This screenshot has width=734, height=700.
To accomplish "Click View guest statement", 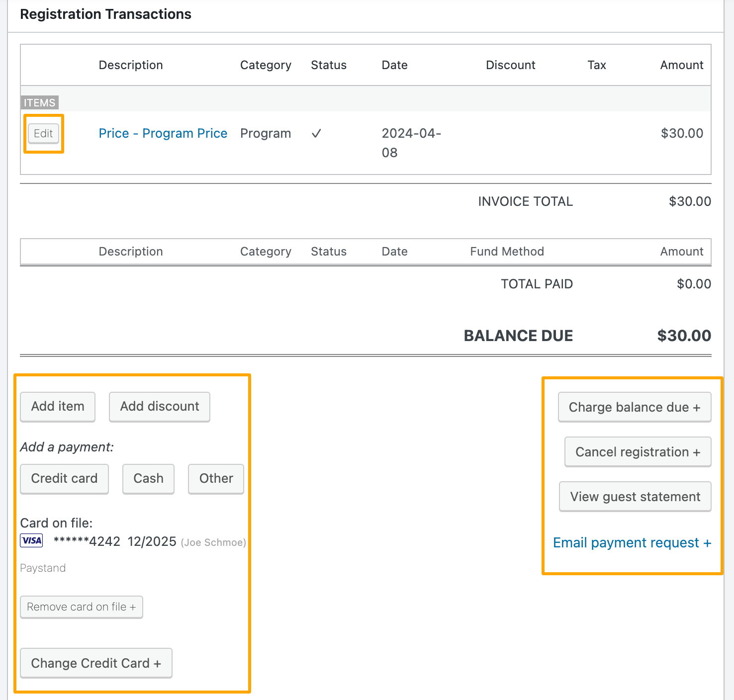I will pyautogui.click(x=635, y=496).
